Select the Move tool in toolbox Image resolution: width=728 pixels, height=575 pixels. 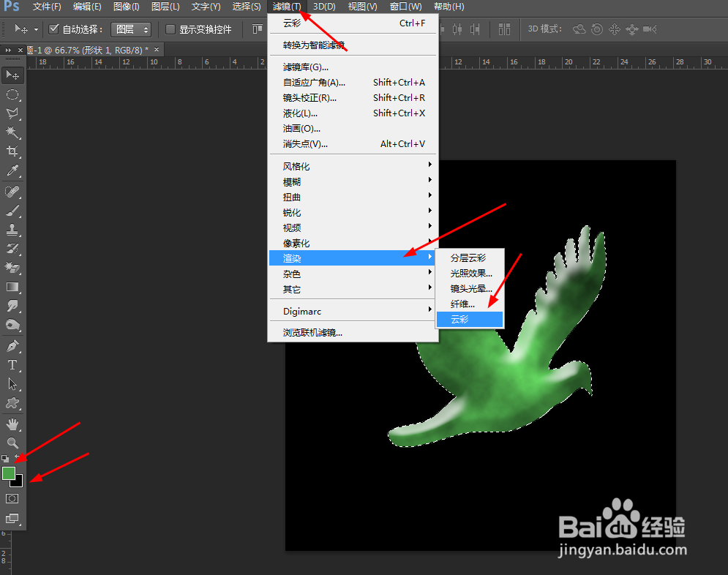12,75
